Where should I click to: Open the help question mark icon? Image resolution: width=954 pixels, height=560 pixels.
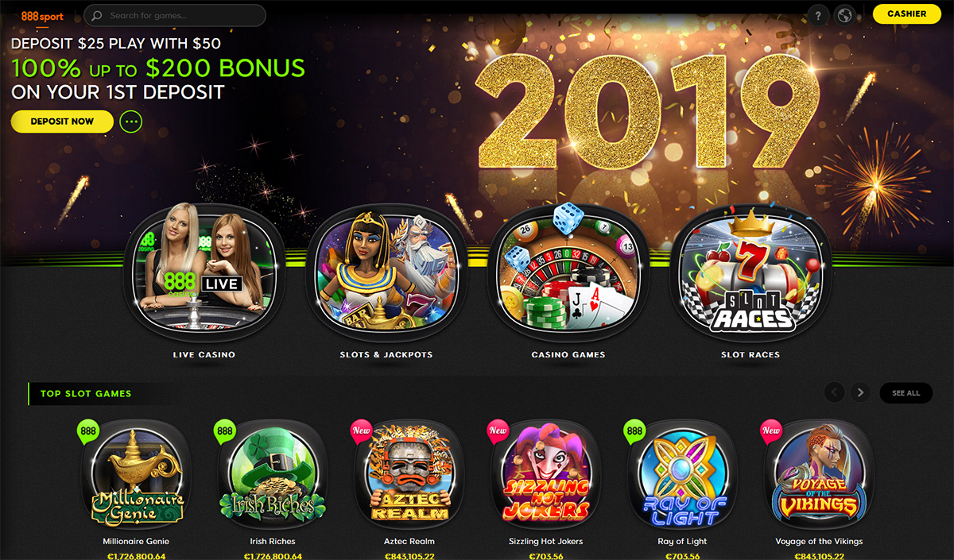818,15
